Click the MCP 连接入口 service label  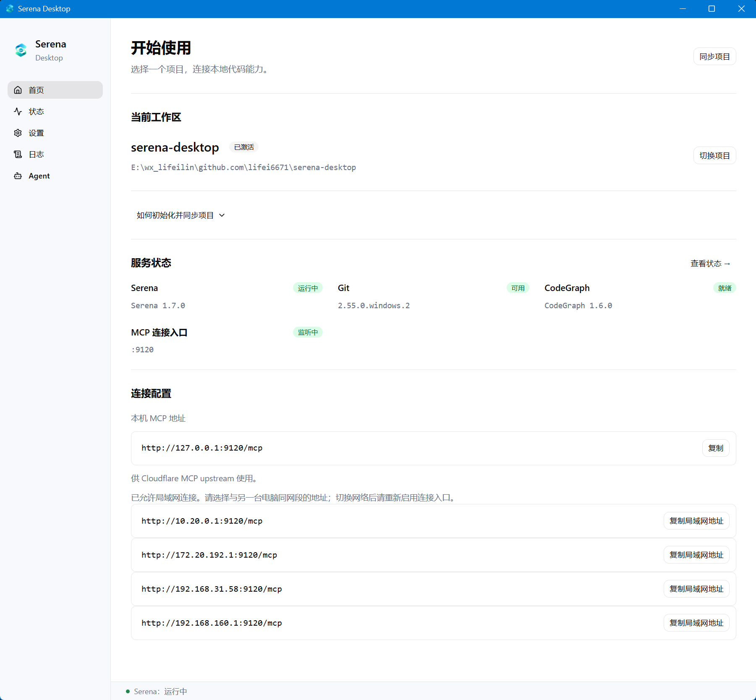[x=159, y=333]
